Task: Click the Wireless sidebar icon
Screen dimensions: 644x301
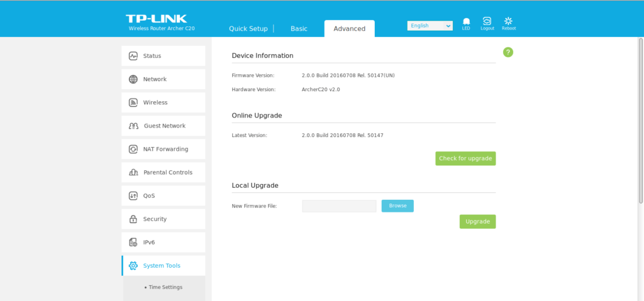Action: click(x=133, y=102)
